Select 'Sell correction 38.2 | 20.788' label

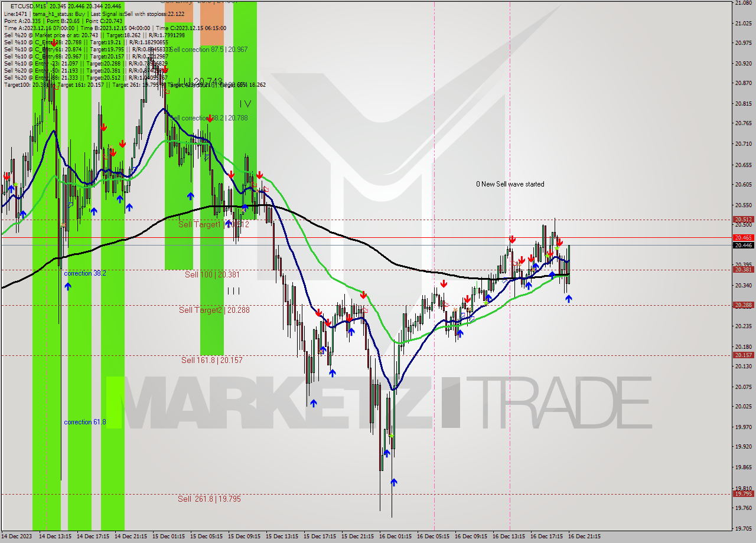tap(208, 118)
